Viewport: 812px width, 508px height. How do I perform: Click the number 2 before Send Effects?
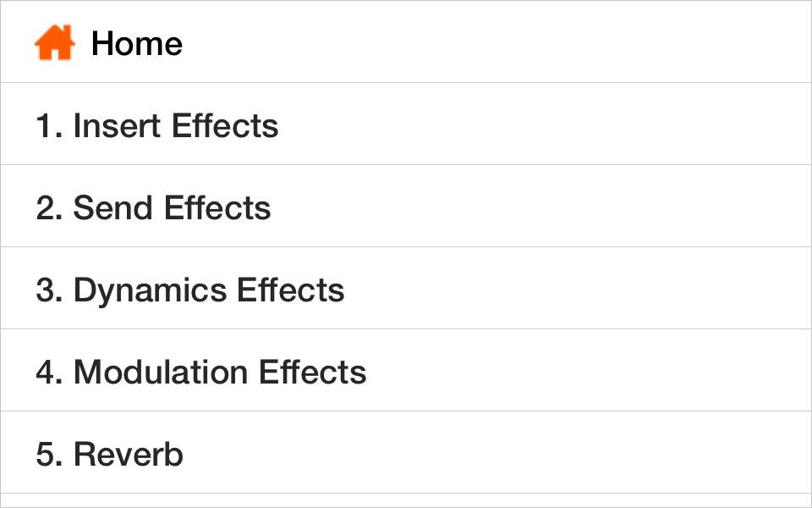click(x=45, y=207)
